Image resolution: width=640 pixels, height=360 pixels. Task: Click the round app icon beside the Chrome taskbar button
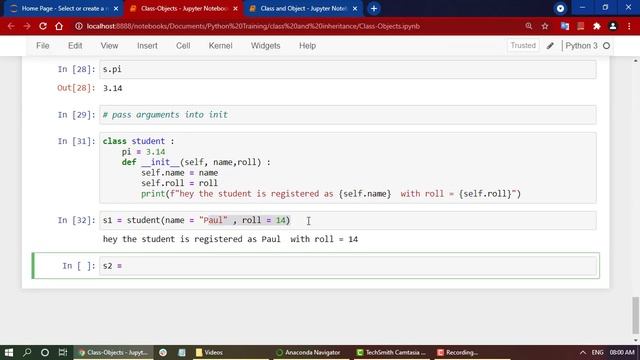coord(163,352)
